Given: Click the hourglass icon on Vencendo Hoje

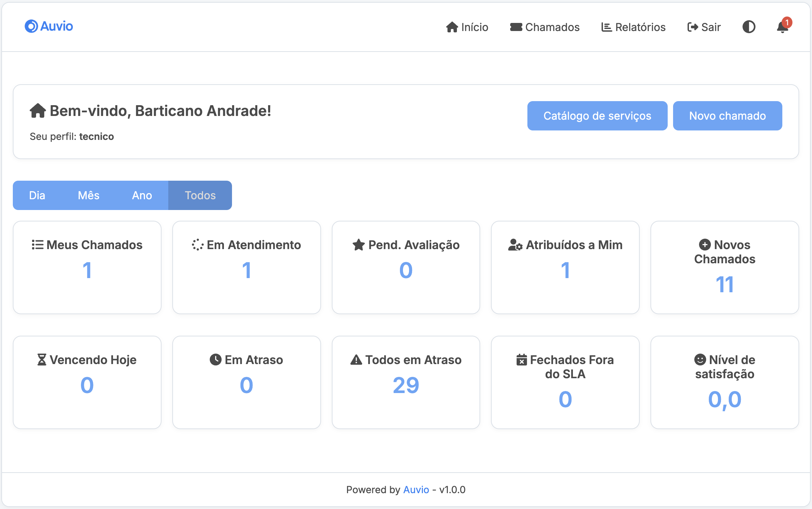Looking at the screenshot, I should click(42, 360).
